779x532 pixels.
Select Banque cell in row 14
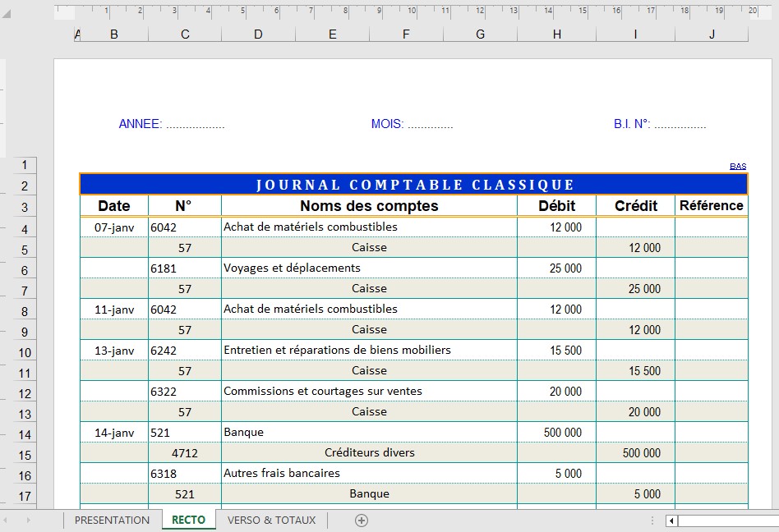[369, 432]
